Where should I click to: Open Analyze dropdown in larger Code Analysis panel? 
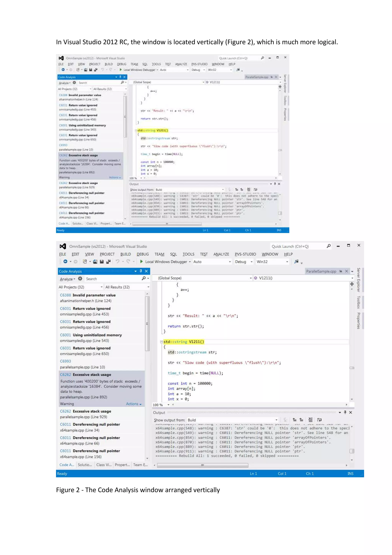tap(67, 279)
